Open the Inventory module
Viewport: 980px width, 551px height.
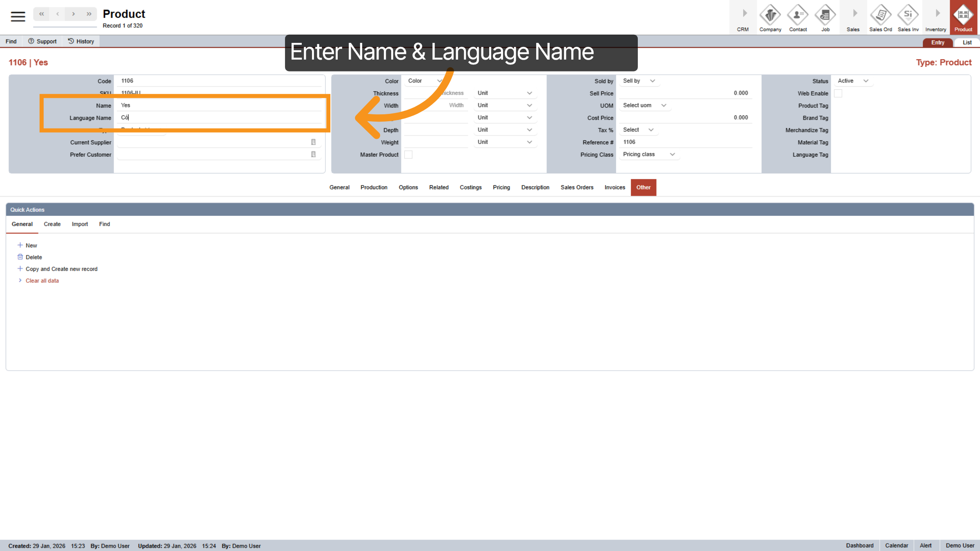(935, 17)
